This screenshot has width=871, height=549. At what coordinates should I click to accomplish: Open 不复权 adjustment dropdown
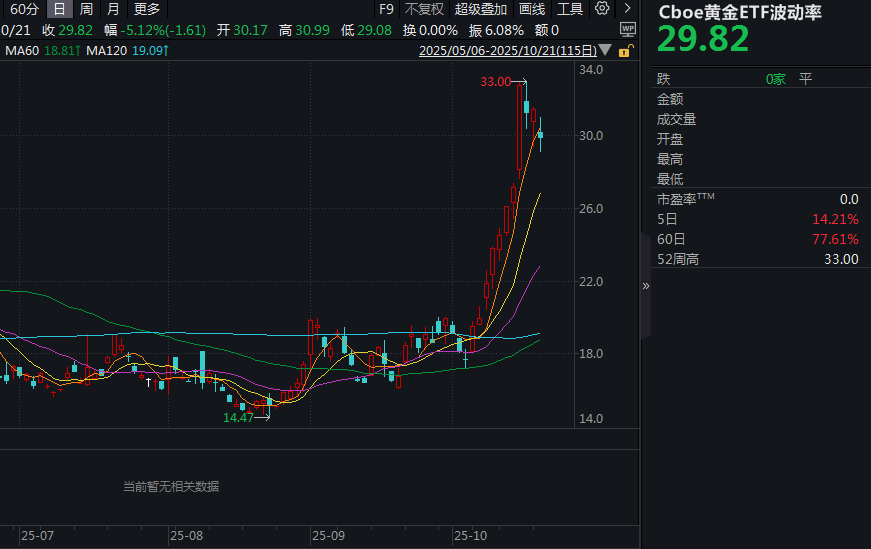pos(424,9)
